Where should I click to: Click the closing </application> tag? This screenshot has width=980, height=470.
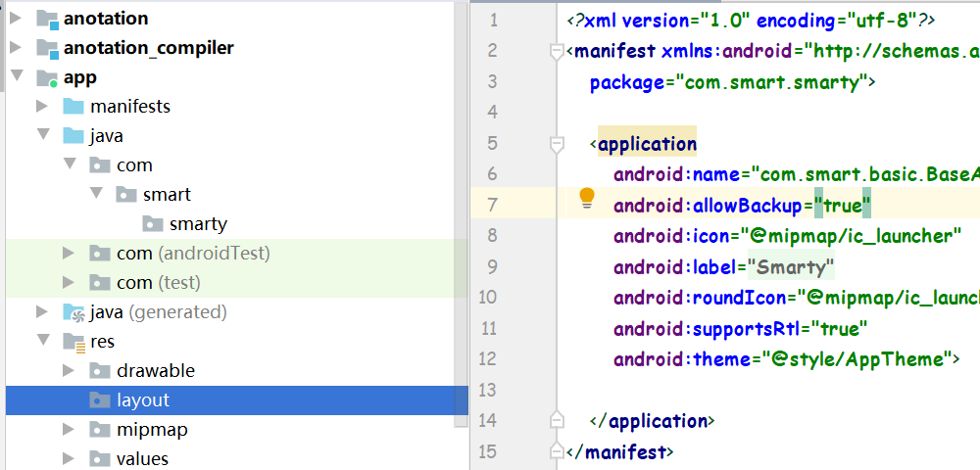(652, 421)
